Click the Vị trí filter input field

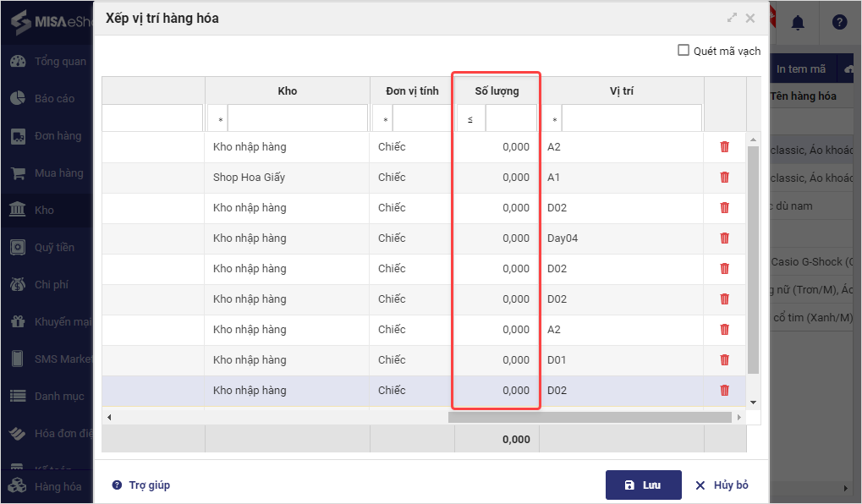coord(631,119)
